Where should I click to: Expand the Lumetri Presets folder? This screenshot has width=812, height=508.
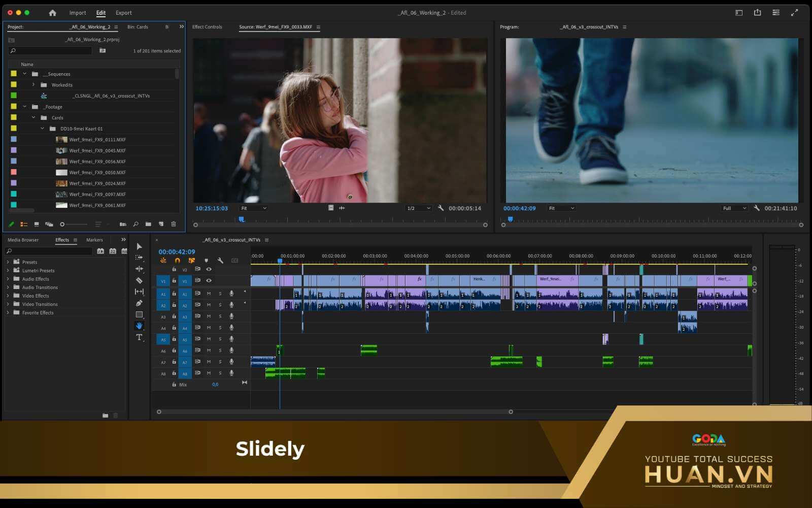pyautogui.click(x=8, y=271)
